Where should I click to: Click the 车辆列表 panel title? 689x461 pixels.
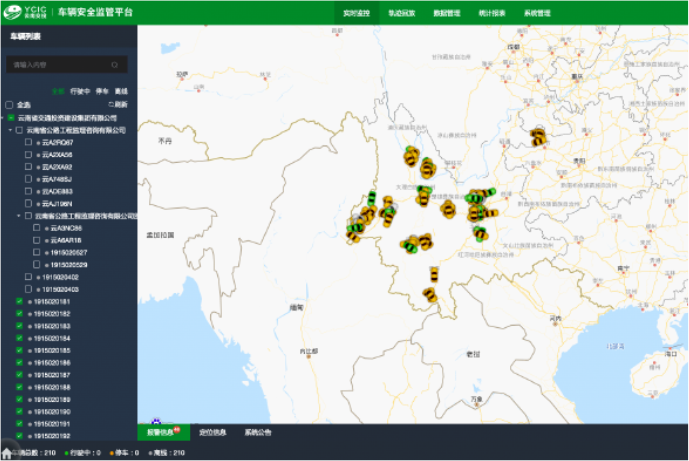(x=25, y=36)
